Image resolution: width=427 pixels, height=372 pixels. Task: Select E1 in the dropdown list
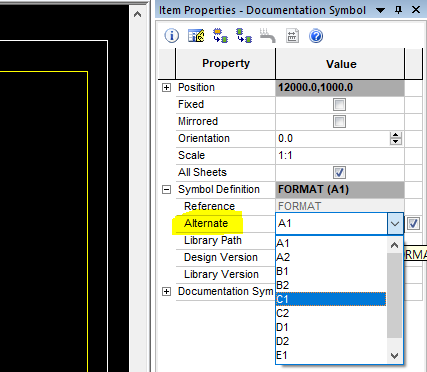331,355
